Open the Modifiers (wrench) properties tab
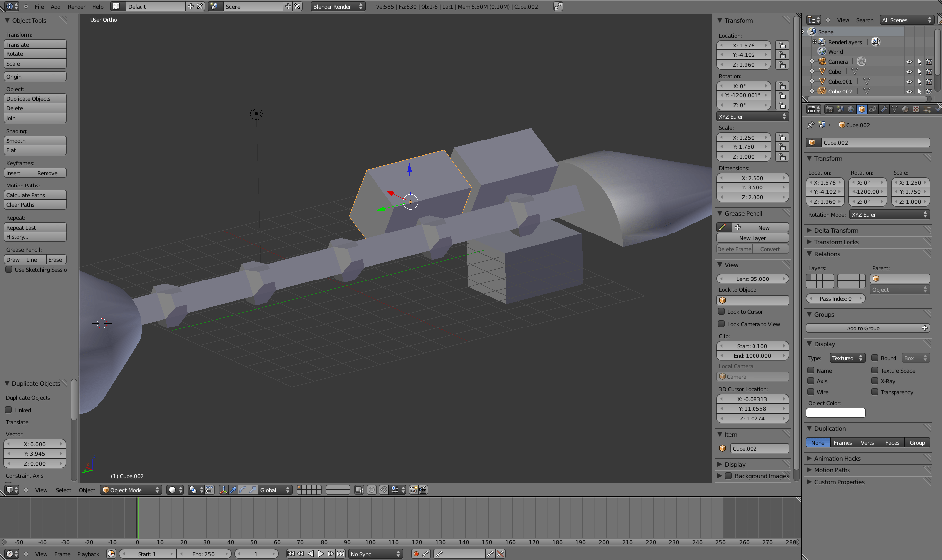942x560 pixels. 884,109
